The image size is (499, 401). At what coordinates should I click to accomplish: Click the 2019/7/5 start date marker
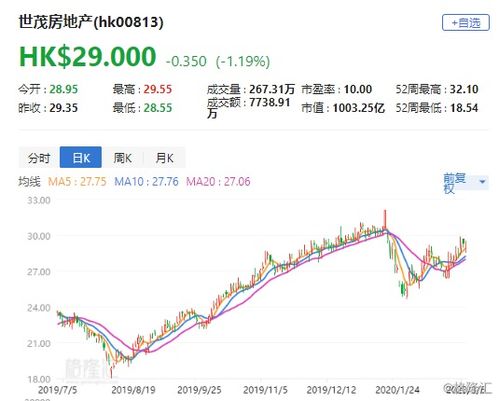pyautogui.click(x=58, y=390)
